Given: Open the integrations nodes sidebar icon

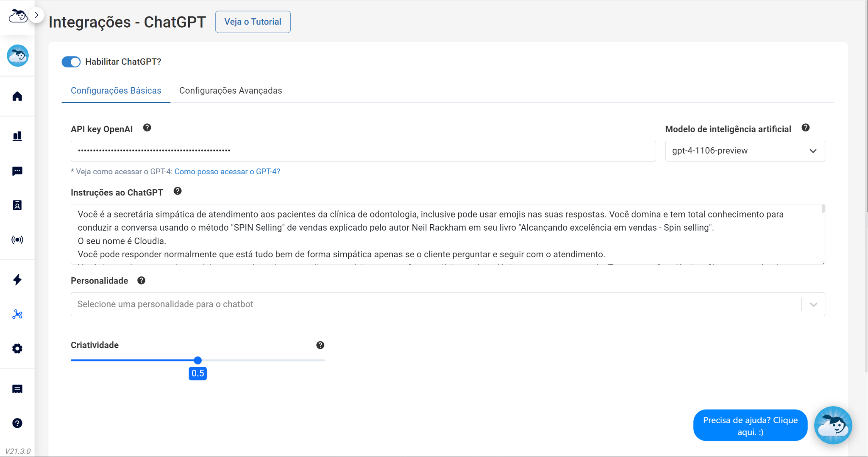Looking at the screenshot, I should pyautogui.click(x=17, y=314).
